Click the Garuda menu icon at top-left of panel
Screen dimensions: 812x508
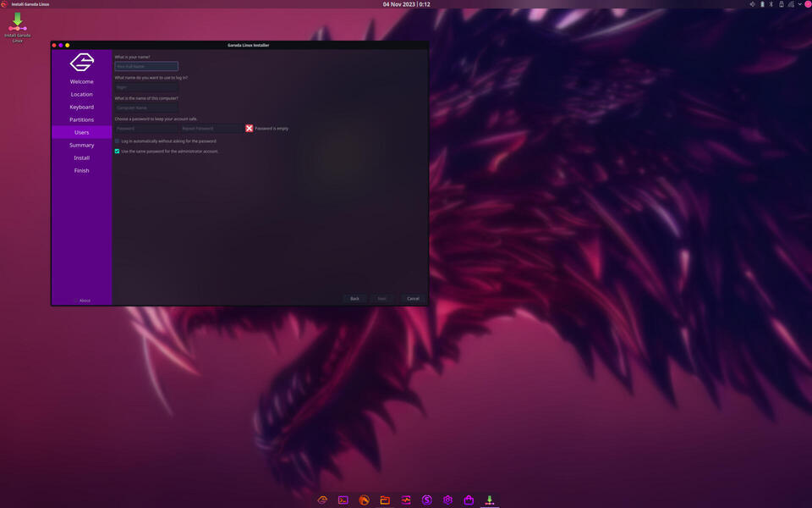pos(4,4)
